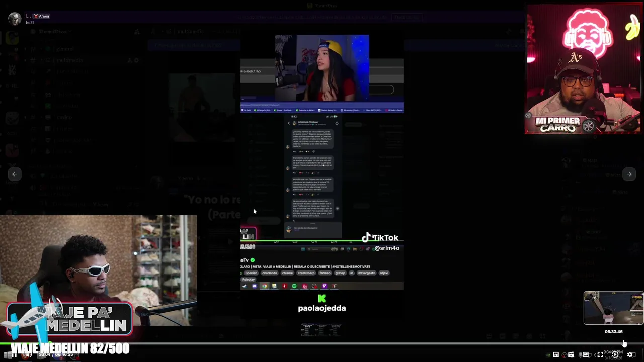Click the @srlm4o handle text
This screenshot has width=644, height=362.
tap(387, 248)
